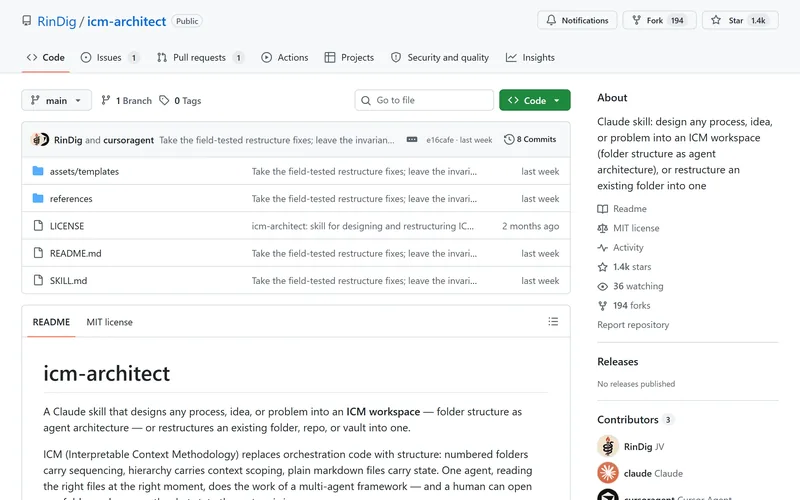Click the MIT license scale icon
The image size is (800, 500).
(603, 228)
